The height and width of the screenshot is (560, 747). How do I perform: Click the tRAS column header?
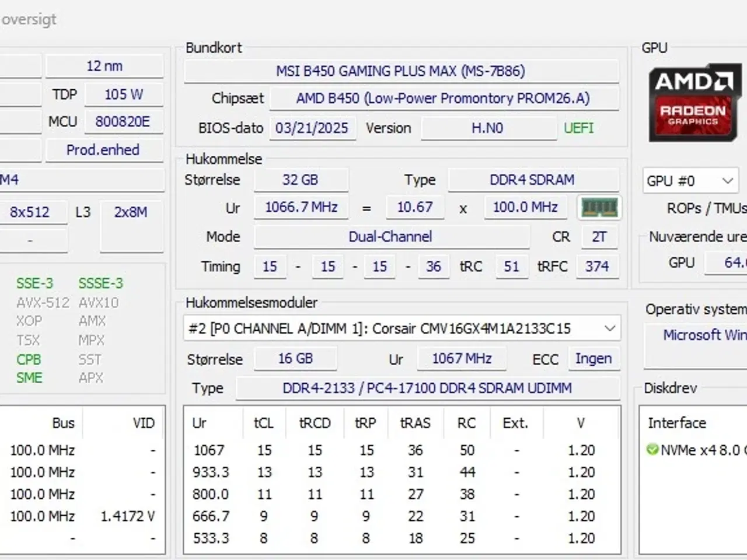click(x=415, y=423)
